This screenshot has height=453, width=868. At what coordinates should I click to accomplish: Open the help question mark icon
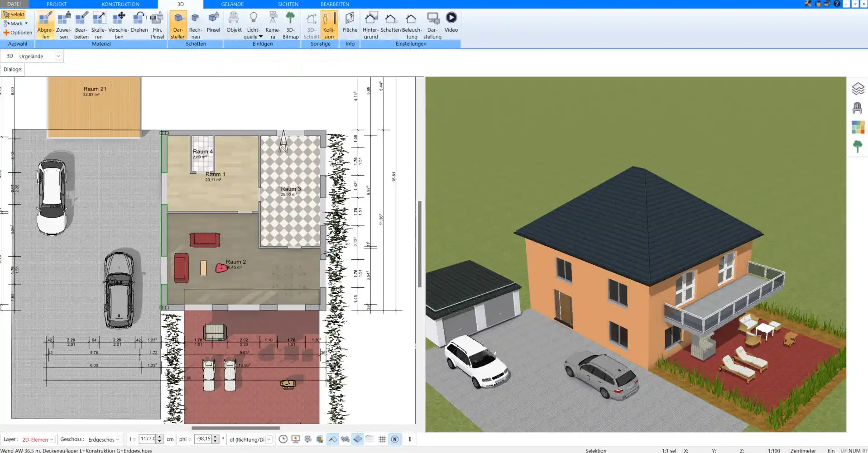[837, 4]
